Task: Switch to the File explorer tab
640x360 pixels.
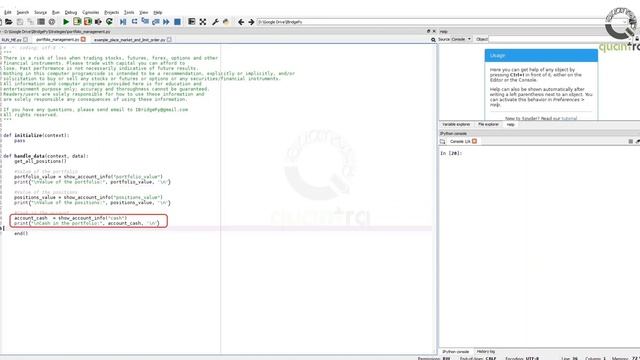Action: tap(488, 124)
